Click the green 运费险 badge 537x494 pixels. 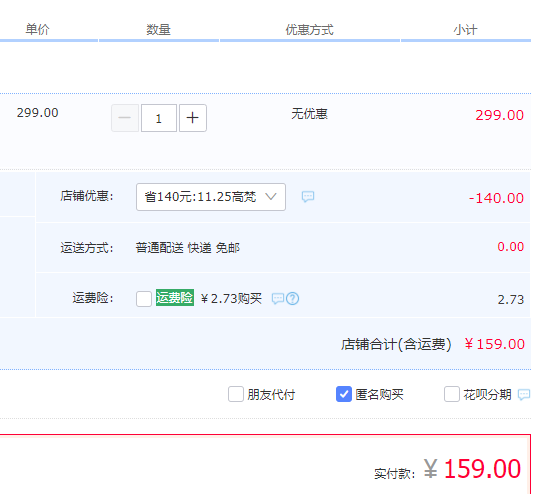click(x=175, y=298)
